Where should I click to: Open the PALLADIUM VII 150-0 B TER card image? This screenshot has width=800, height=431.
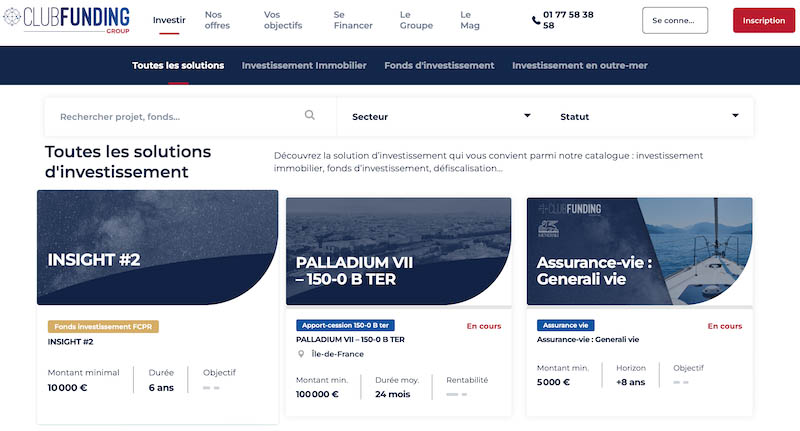[x=398, y=251]
